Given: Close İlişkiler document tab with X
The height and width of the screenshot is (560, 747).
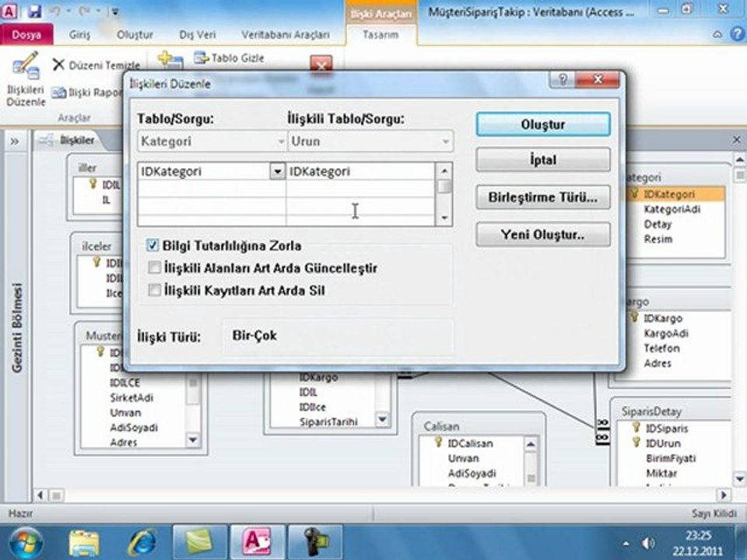Looking at the screenshot, I should pyautogui.click(x=737, y=139).
